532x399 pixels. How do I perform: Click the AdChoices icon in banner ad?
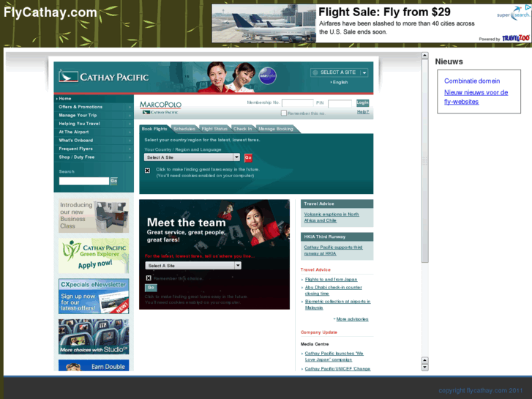click(x=528, y=7)
